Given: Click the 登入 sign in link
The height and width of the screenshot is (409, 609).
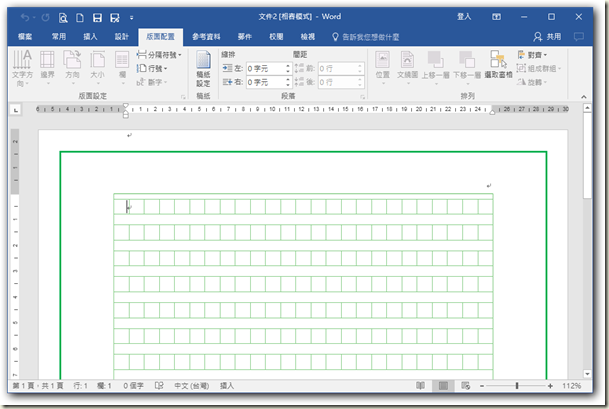Looking at the screenshot, I should click(x=464, y=16).
